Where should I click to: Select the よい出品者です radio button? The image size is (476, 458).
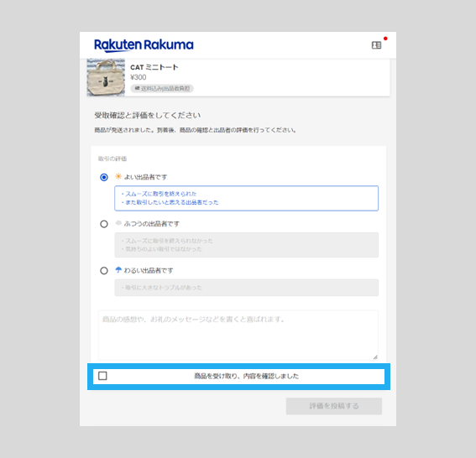(104, 177)
